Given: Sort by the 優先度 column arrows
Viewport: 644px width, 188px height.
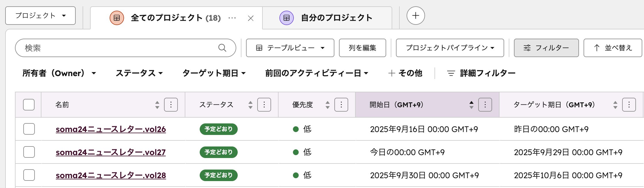Looking at the screenshot, I should pyautogui.click(x=327, y=105).
